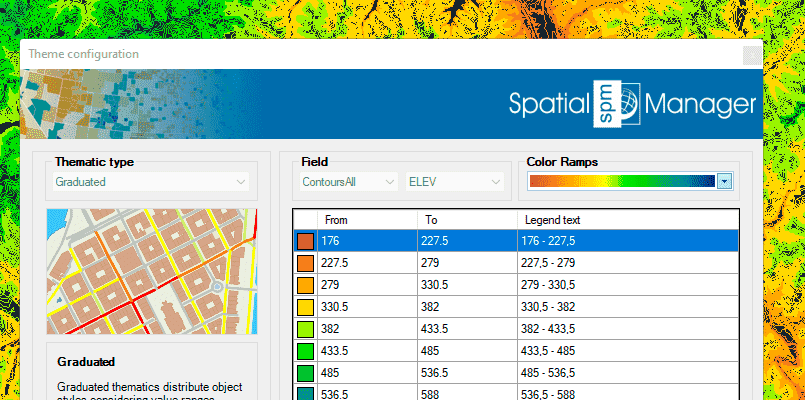805x400 pixels.
Task: Click the color swatch for 176 - 227,5
Action: 306,241
